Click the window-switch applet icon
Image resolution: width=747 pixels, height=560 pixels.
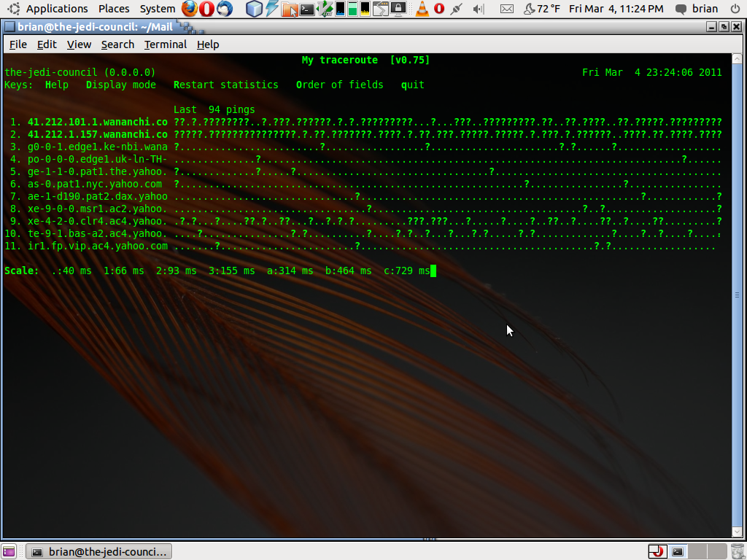point(380,9)
